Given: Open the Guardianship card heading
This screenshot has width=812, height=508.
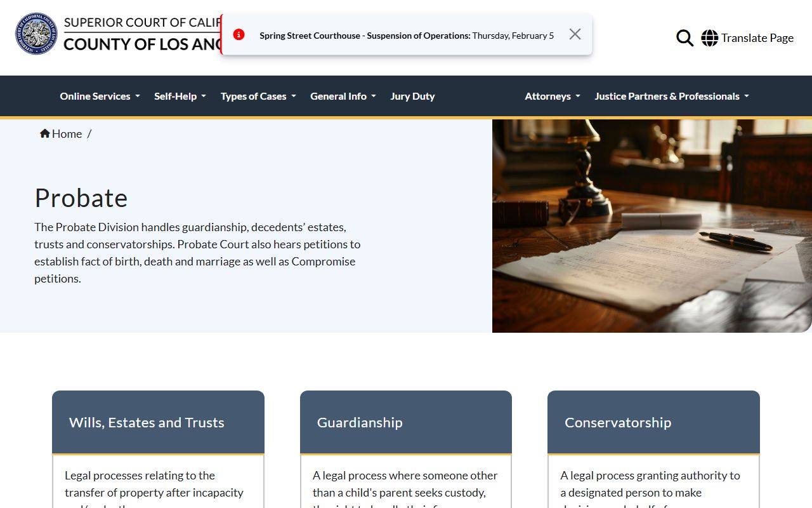Looking at the screenshot, I should [x=360, y=422].
